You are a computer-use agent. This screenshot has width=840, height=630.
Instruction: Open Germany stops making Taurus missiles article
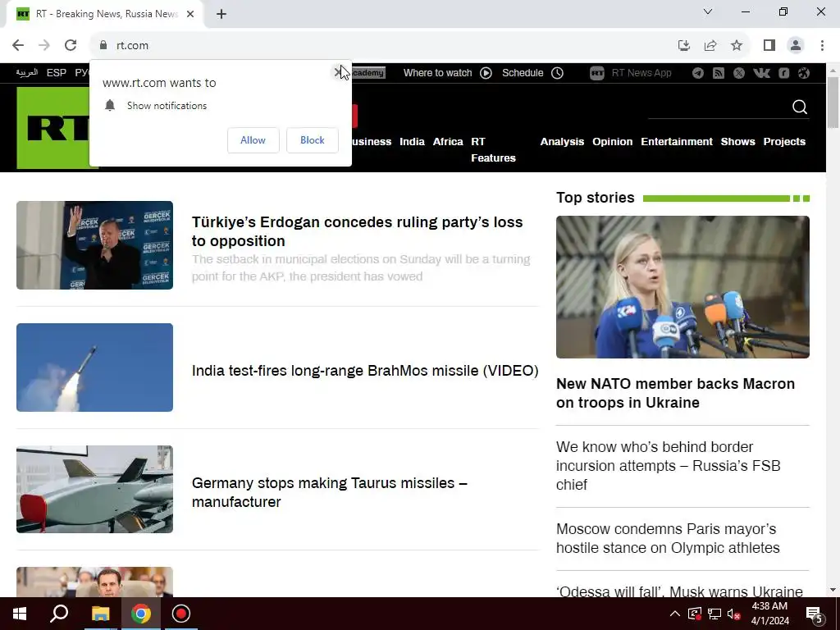(x=330, y=492)
